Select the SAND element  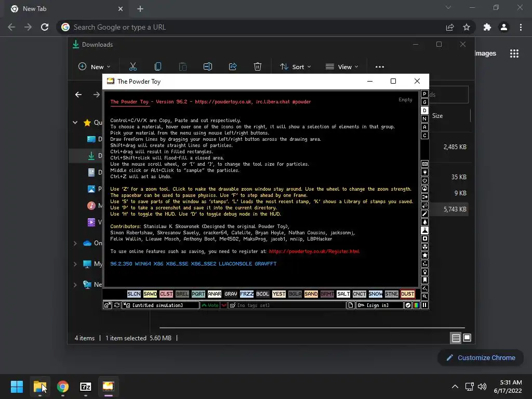click(311, 294)
